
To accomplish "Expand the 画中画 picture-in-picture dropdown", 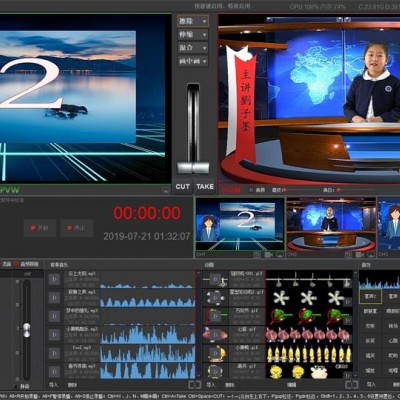I will click(193, 61).
